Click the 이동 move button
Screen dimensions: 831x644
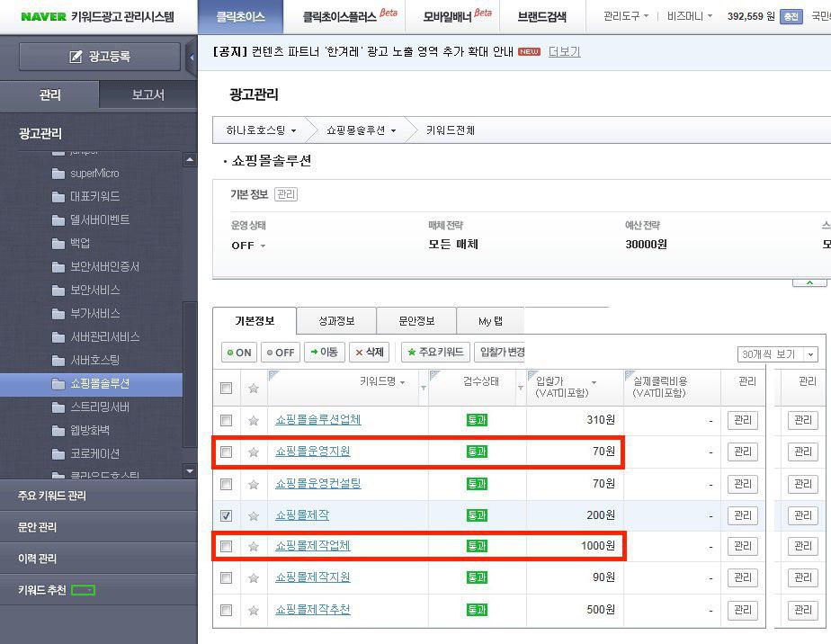(325, 353)
